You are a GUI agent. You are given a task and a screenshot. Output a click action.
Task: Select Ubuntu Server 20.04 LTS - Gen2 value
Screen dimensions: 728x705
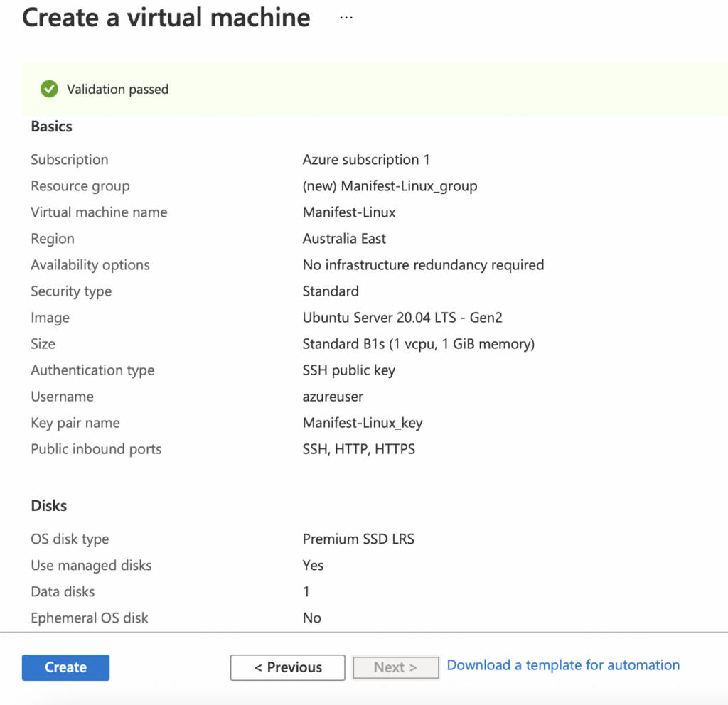tap(402, 318)
